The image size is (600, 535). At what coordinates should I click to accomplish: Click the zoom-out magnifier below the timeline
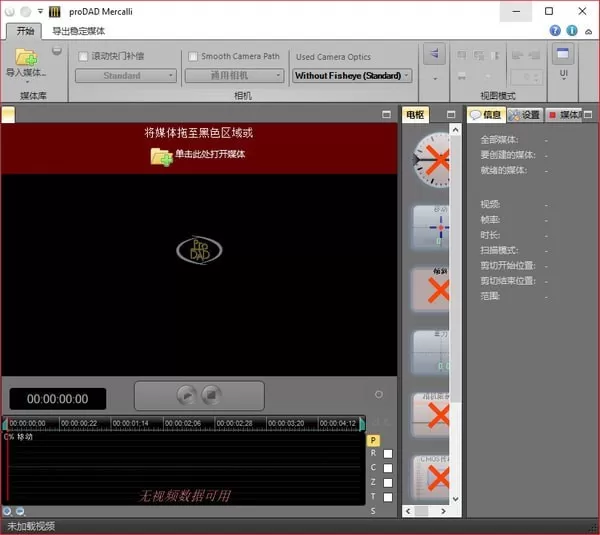(20, 511)
